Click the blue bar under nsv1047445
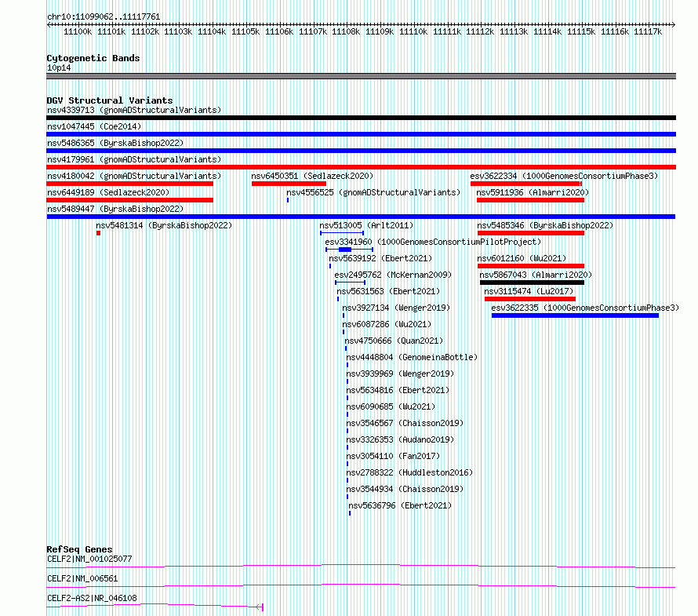Image resolution: width=698 pixels, height=616 pixels. click(x=361, y=134)
